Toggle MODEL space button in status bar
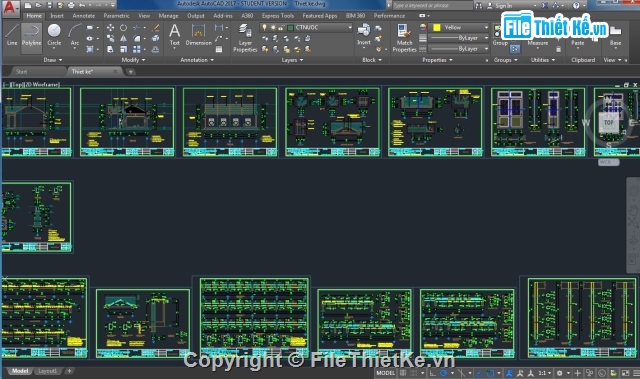The image size is (640, 379). (385, 373)
